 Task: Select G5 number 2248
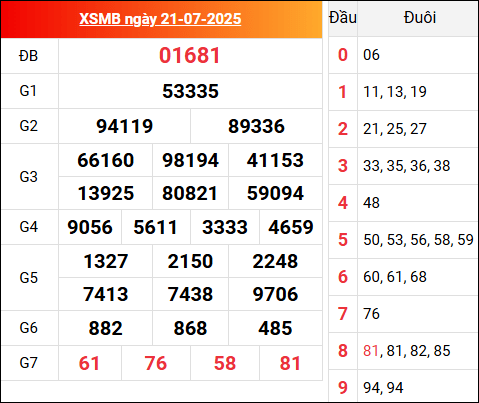[x=275, y=261]
